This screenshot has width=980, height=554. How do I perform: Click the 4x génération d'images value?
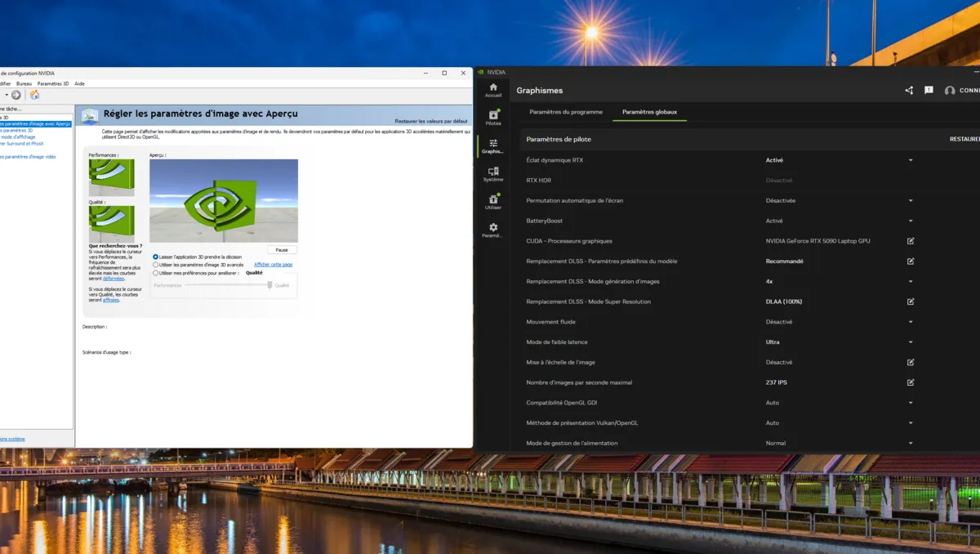pyautogui.click(x=769, y=281)
